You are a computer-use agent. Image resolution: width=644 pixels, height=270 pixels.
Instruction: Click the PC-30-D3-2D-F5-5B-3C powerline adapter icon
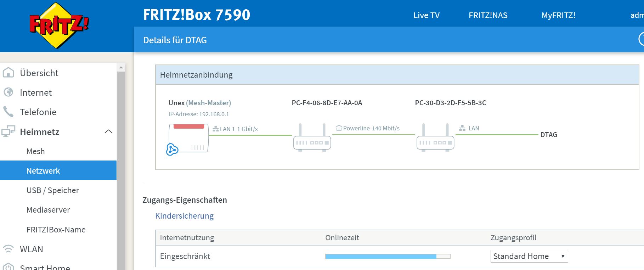click(435, 137)
